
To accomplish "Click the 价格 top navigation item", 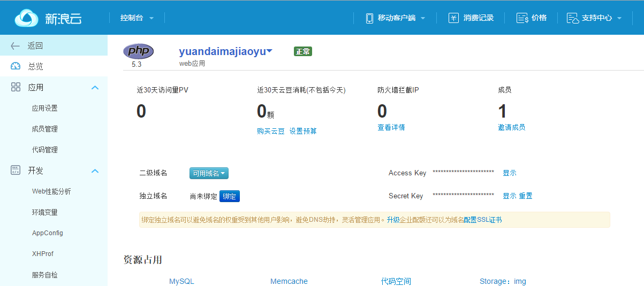I will (532, 18).
